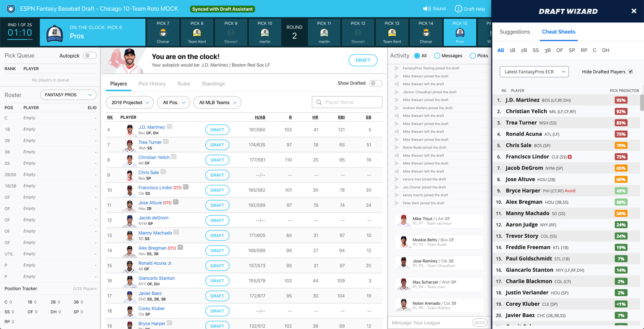Open Draft Help info icon
The image size is (644, 329).
458,9
